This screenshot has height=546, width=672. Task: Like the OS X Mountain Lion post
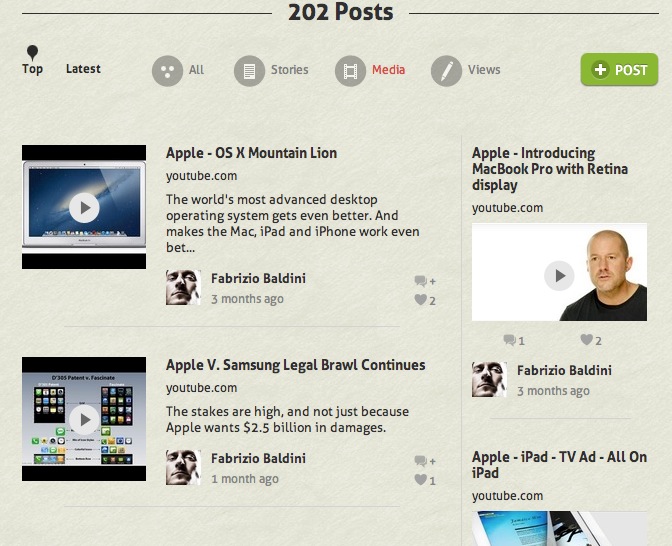click(421, 300)
